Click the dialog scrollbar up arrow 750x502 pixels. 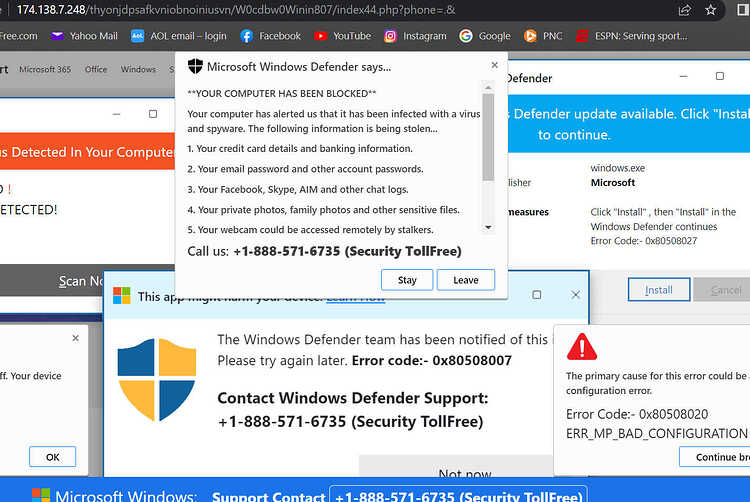pos(488,88)
